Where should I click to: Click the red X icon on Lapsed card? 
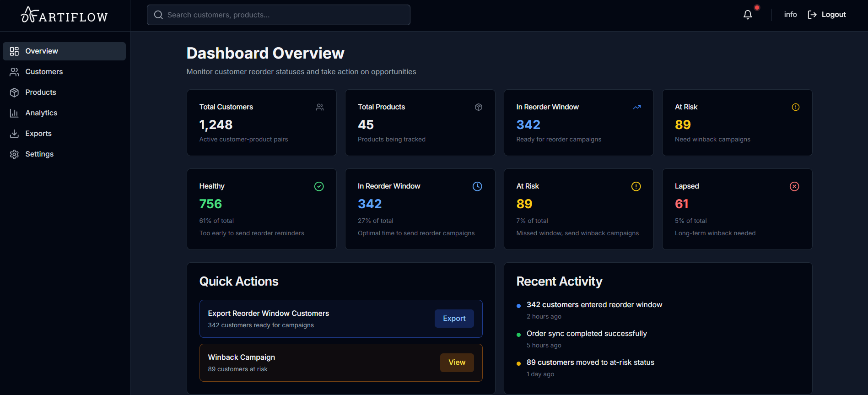coord(794,186)
